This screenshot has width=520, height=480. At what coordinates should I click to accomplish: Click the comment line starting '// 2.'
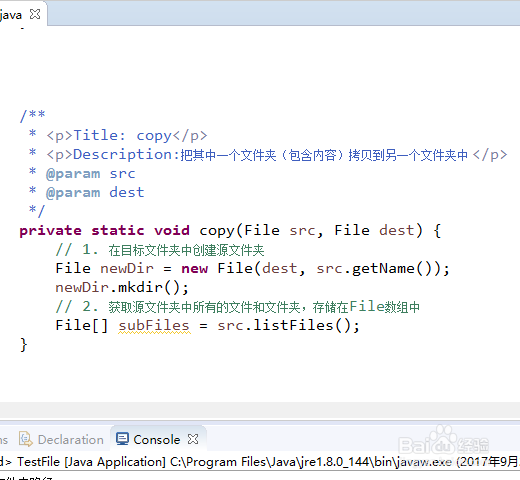click(238, 307)
